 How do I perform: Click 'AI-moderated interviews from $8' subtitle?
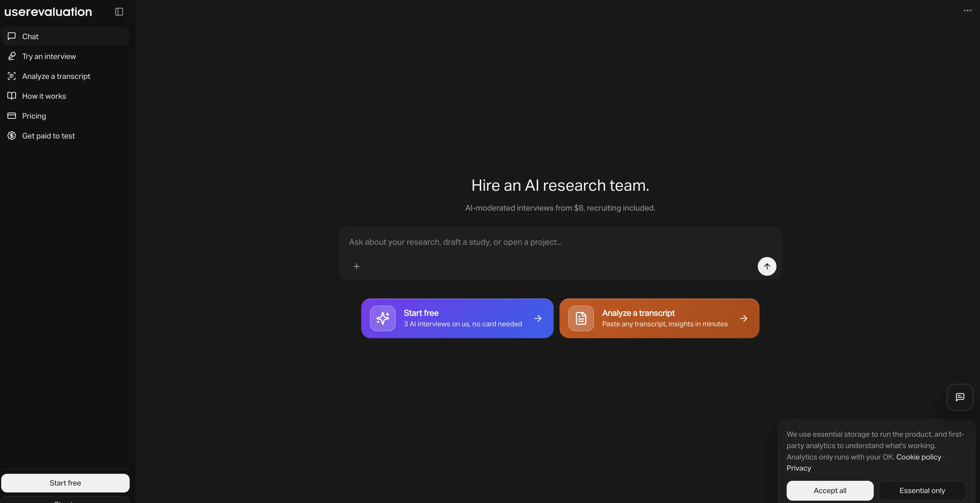point(560,208)
